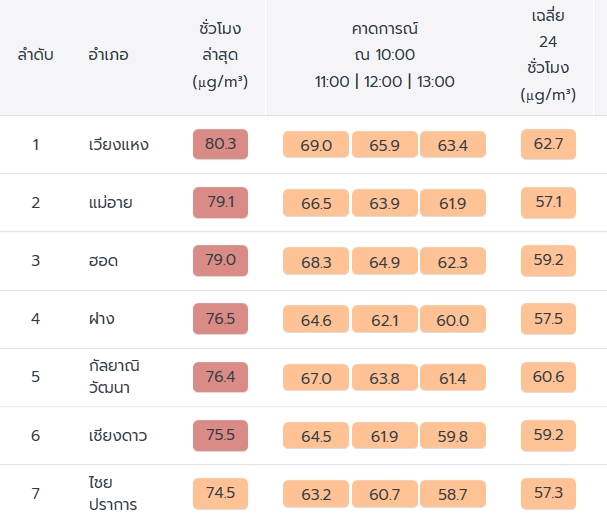607x521 pixels.
Task: Click the 69.0 forecast badge for เวียงแหง
Action: 316,146
